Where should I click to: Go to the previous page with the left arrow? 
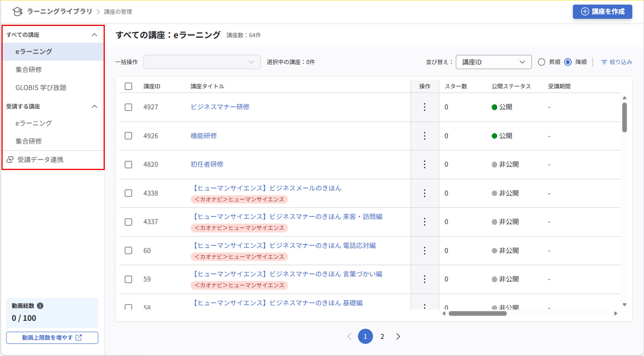click(350, 337)
